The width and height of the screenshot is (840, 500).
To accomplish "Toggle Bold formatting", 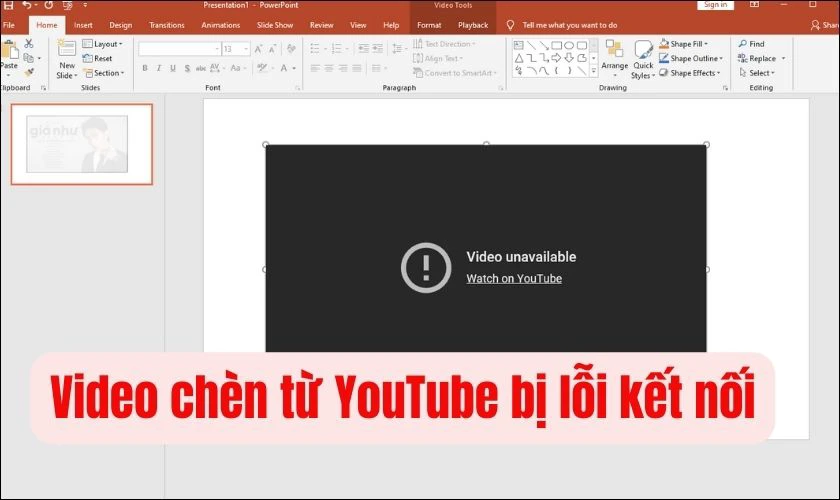I will [x=145, y=68].
